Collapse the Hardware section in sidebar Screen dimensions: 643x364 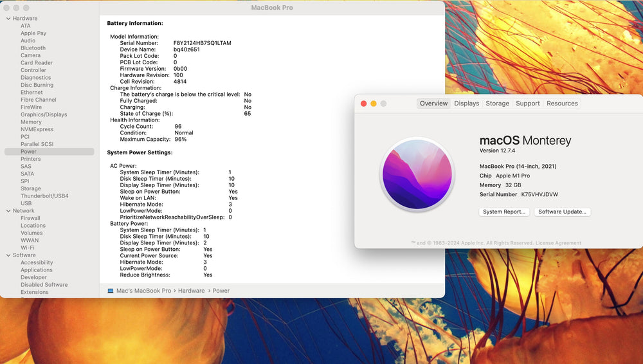click(8, 19)
